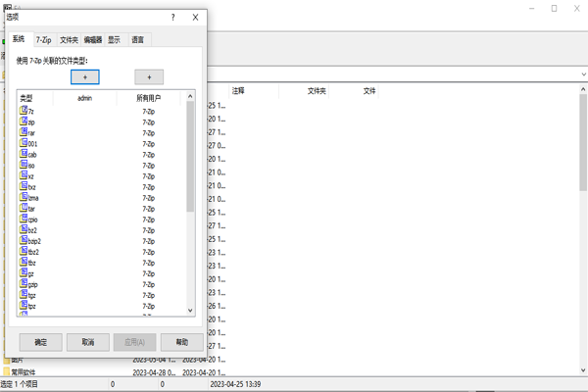Click the gzip file type icon
Image resolution: width=588 pixels, height=392 pixels.
(x=24, y=283)
